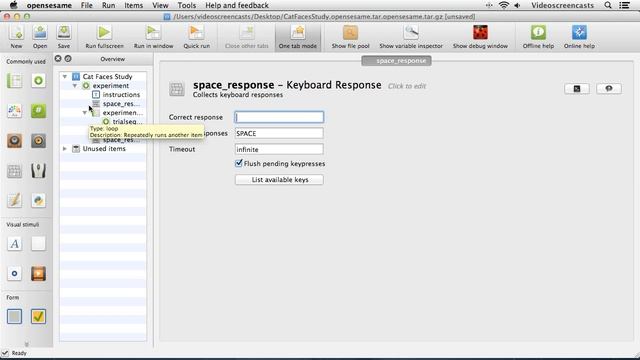
Task: Collapse the experiment sequence node
Action: coord(75,86)
